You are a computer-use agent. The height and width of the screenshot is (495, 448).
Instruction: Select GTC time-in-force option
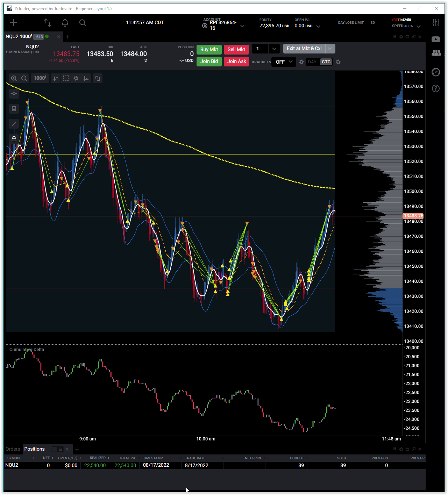(x=326, y=62)
